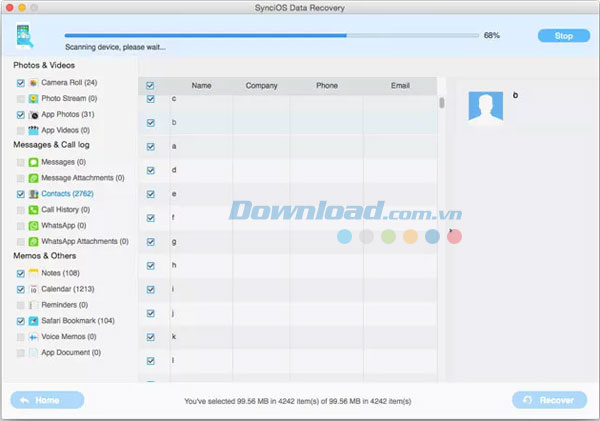The height and width of the screenshot is (421, 600).
Task: Click the selected items status text
Action: 298,401
